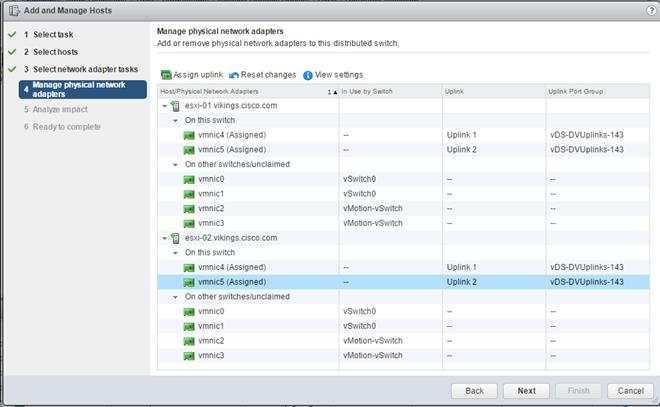
Task: Click the vmnic1 adapter icon under esxi-02
Action: (x=189, y=327)
